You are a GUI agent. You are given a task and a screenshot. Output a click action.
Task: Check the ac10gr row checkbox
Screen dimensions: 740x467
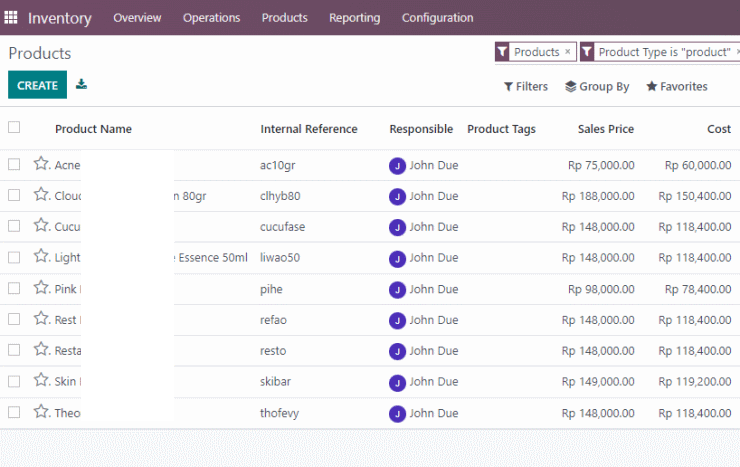click(x=14, y=164)
